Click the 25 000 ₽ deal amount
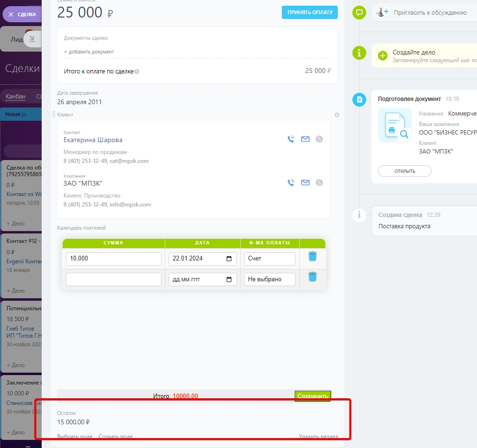The width and height of the screenshot is (477, 448). [x=85, y=12]
